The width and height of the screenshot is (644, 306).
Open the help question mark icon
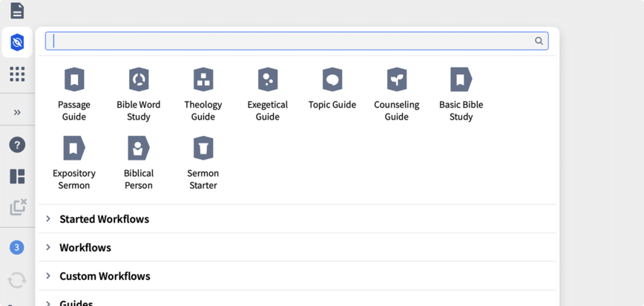[x=17, y=145]
